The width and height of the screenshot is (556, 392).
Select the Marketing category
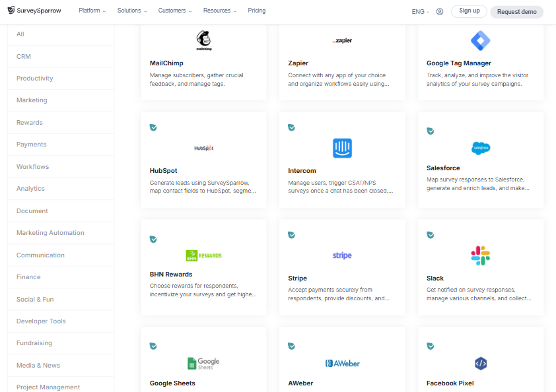click(x=61, y=100)
